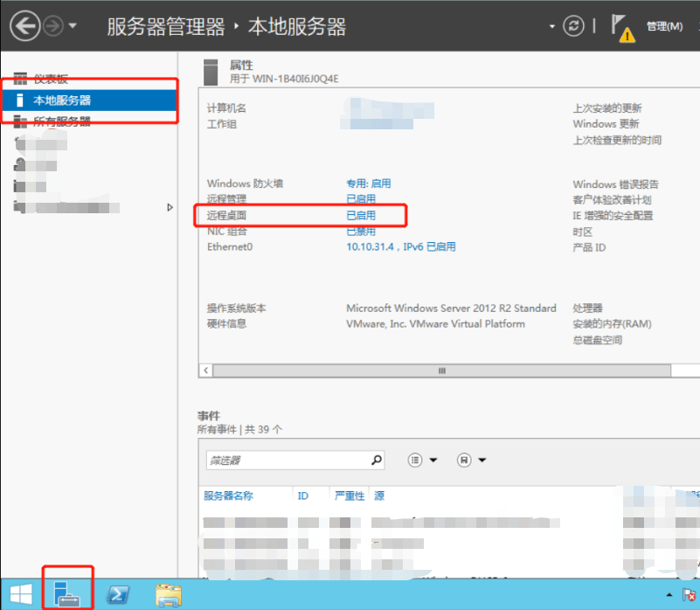
Task: Open Server Manager from the taskbar
Action: [67, 594]
